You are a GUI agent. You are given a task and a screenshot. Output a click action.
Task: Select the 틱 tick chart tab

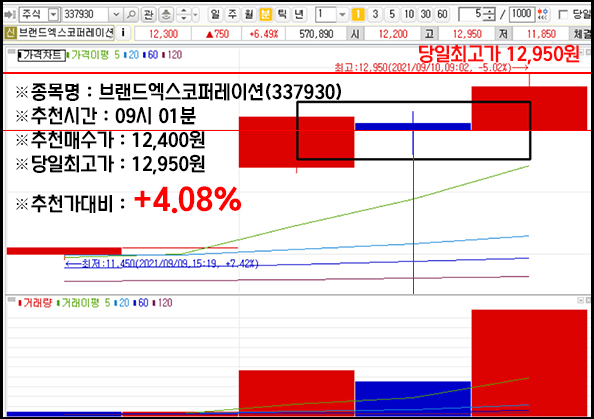pyautogui.click(x=282, y=15)
